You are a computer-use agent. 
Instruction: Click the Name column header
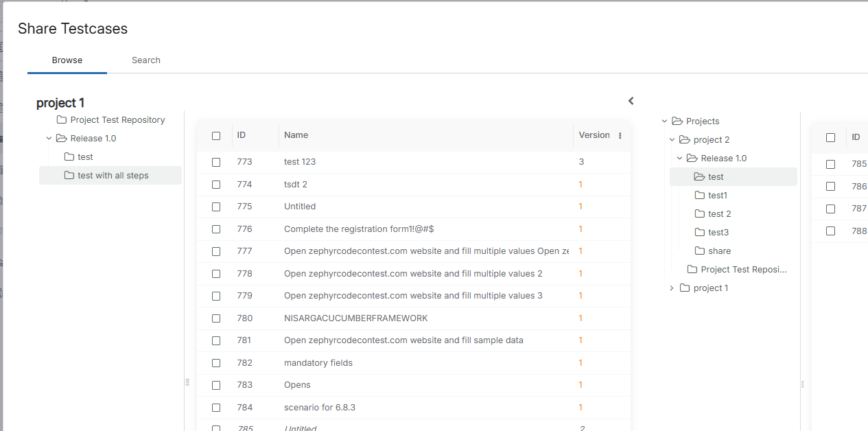click(296, 135)
